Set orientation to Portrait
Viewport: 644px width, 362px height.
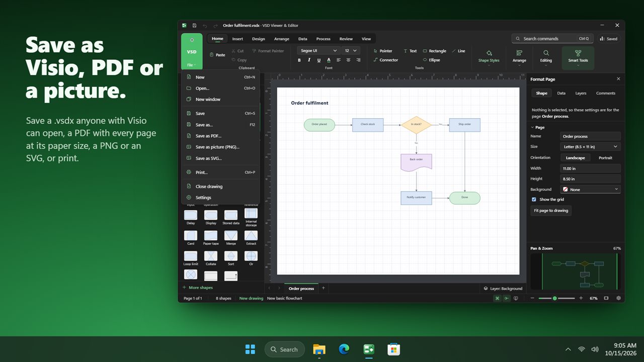coord(605,157)
